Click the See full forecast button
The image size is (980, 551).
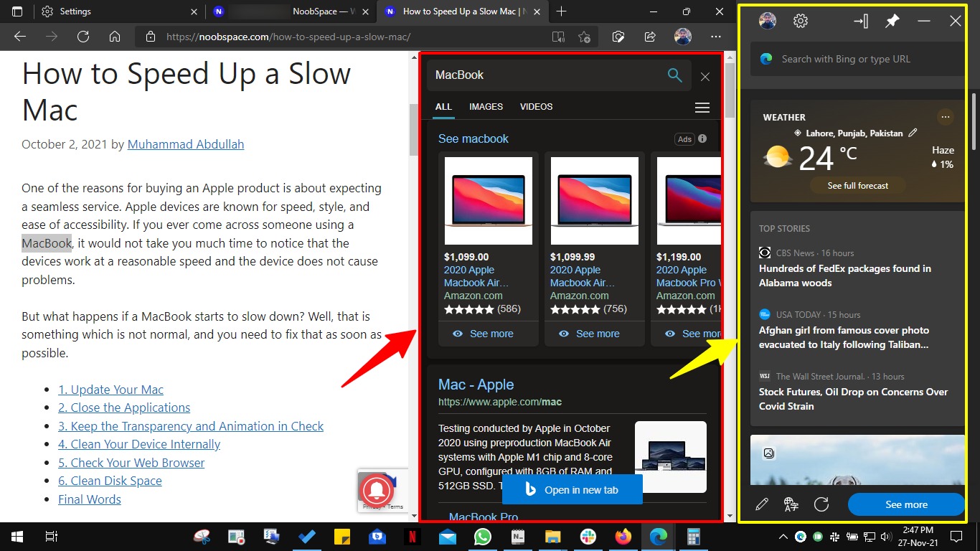[x=857, y=185]
